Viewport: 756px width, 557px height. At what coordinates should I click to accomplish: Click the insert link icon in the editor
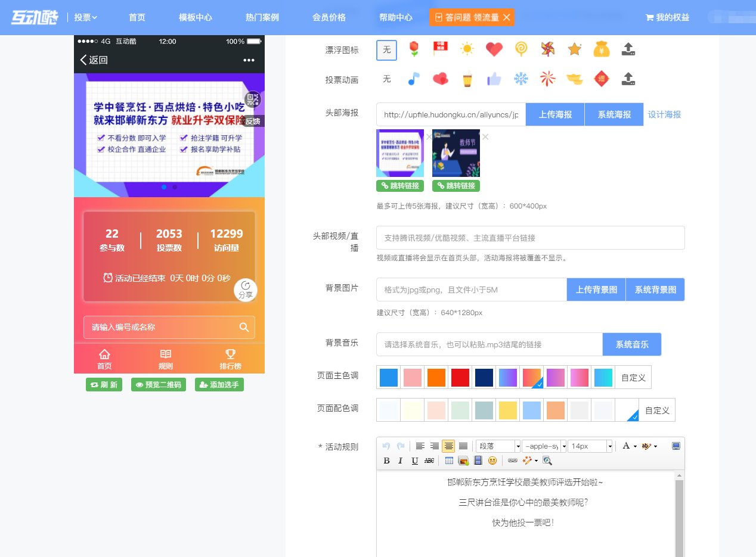[x=512, y=460]
